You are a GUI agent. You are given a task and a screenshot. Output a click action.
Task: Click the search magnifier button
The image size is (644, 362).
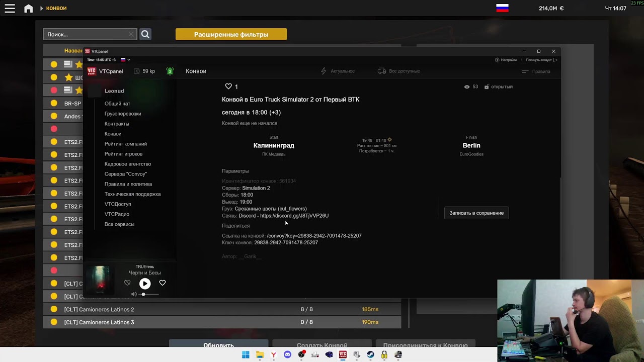coord(145,34)
